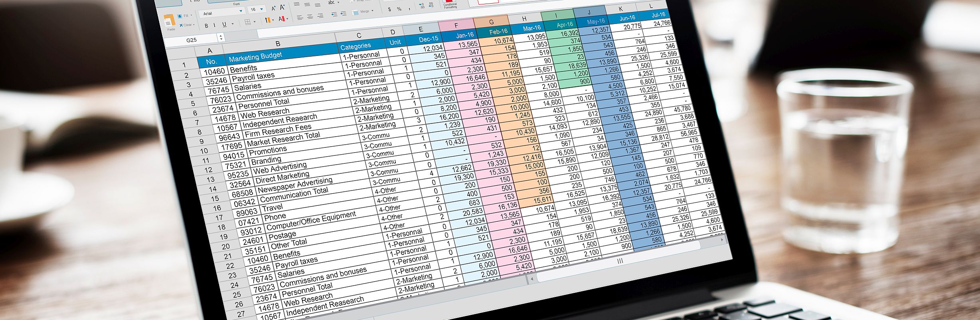Align cell text left
This screenshot has height=320, width=980.
click(300, 18)
